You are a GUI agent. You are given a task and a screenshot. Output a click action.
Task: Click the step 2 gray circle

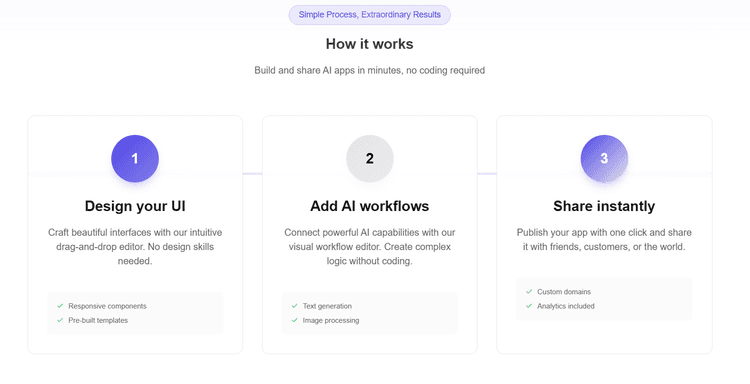pos(370,158)
